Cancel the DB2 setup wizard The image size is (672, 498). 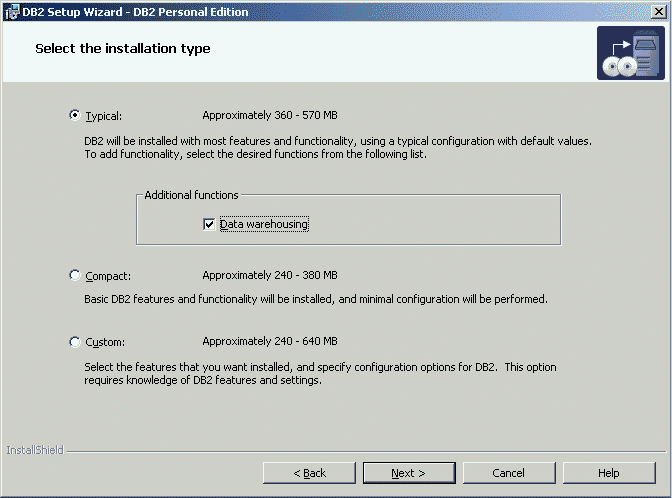[508, 472]
